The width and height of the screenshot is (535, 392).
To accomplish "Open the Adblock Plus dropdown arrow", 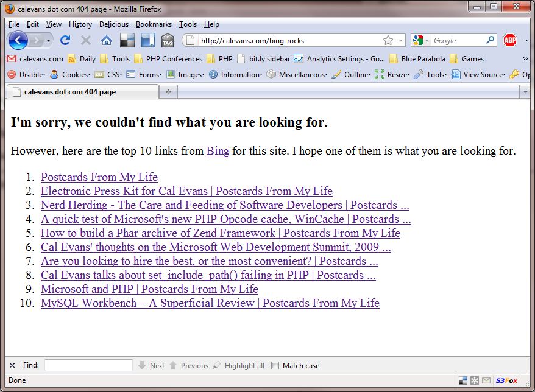I will [x=526, y=41].
